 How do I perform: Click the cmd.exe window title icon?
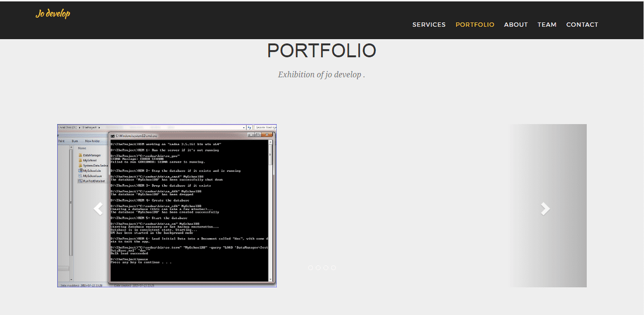112,135
